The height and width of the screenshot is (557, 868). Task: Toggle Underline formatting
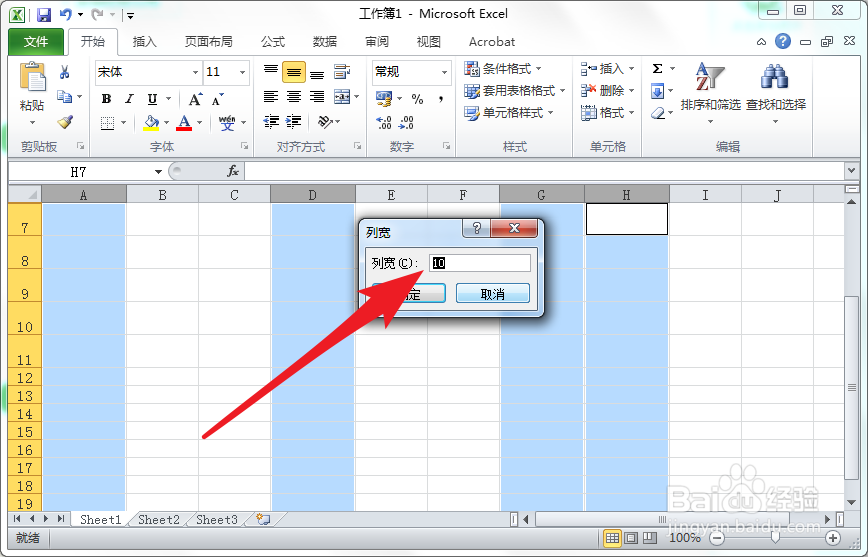pos(152,99)
